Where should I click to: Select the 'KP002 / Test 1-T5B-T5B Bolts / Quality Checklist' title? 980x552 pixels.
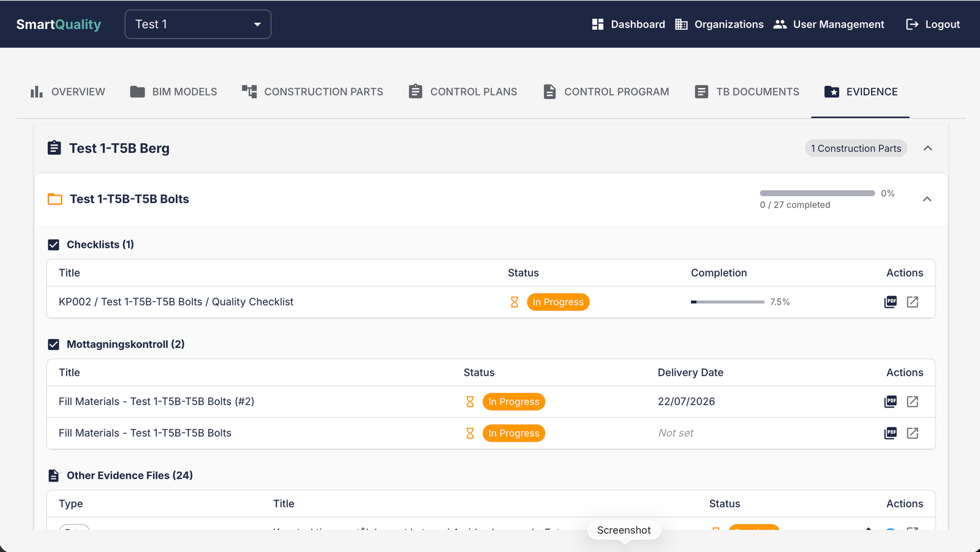[x=176, y=302]
